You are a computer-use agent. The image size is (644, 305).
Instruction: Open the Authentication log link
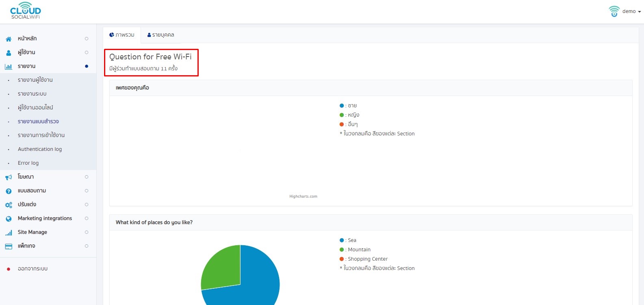click(x=40, y=149)
